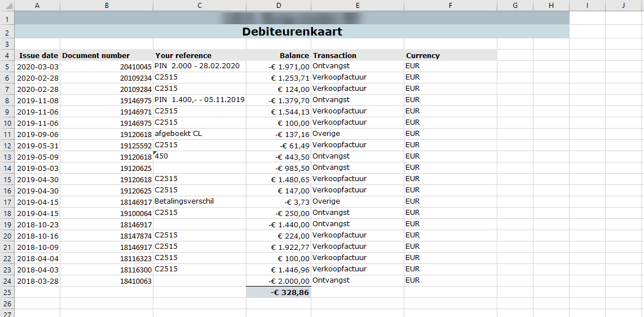The width and height of the screenshot is (644, 317).
Task: Select date cell 2020-03-03
Action: 37,67
